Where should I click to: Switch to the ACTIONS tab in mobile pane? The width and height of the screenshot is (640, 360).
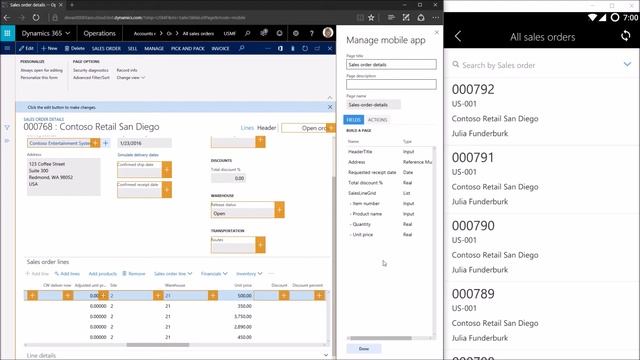point(378,120)
